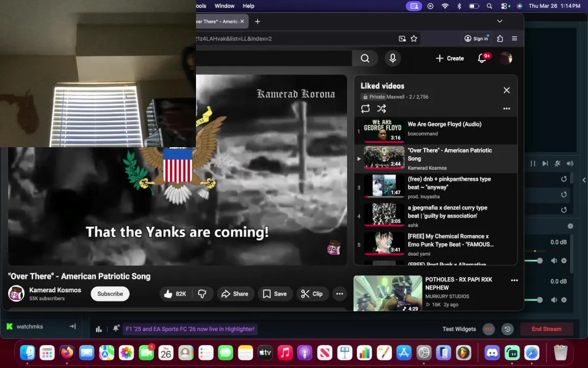Click Test Widgets in Streamlabs
The height and width of the screenshot is (368, 588).
[459, 329]
